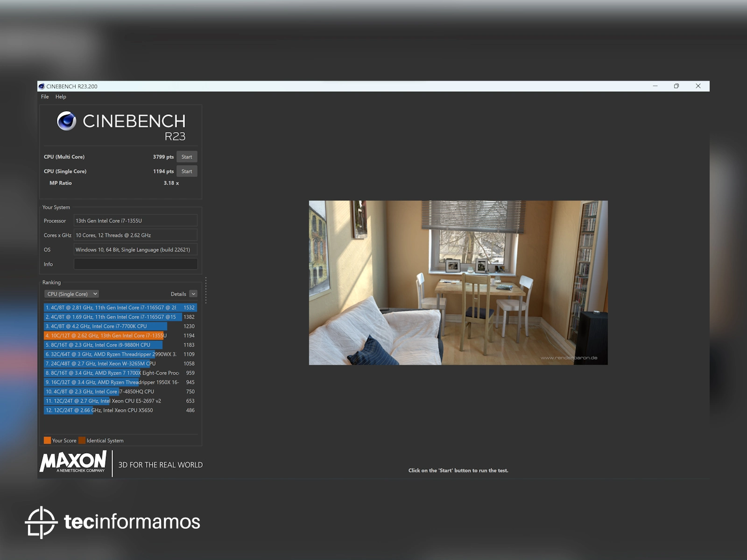Click the rendered room preview image
Screen dimensions: 747x560
tap(458, 283)
